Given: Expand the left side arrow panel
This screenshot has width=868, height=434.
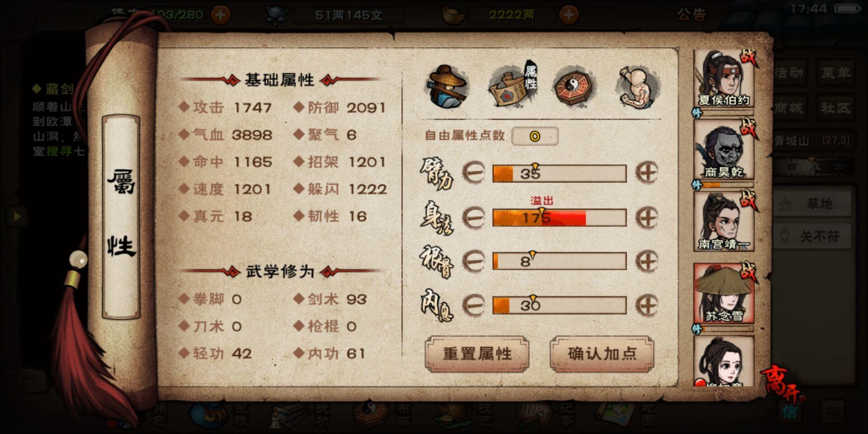Looking at the screenshot, I should (x=17, y=217).
